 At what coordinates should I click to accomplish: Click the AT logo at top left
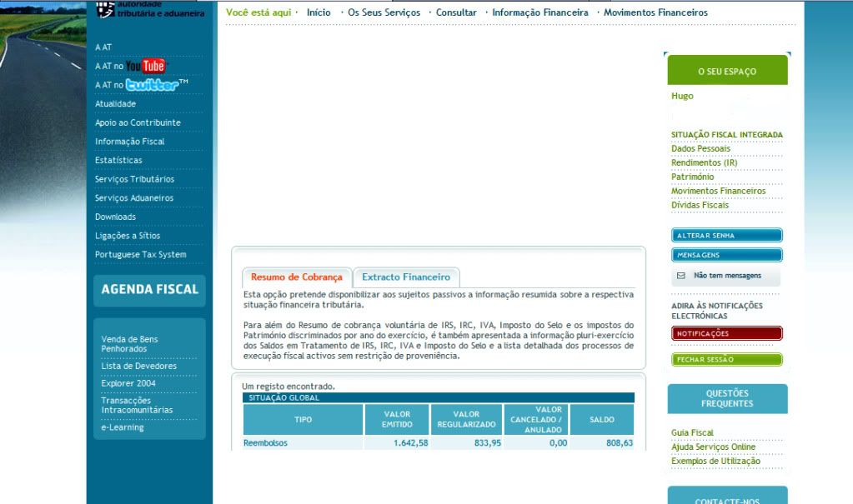[x=105, y=8]
